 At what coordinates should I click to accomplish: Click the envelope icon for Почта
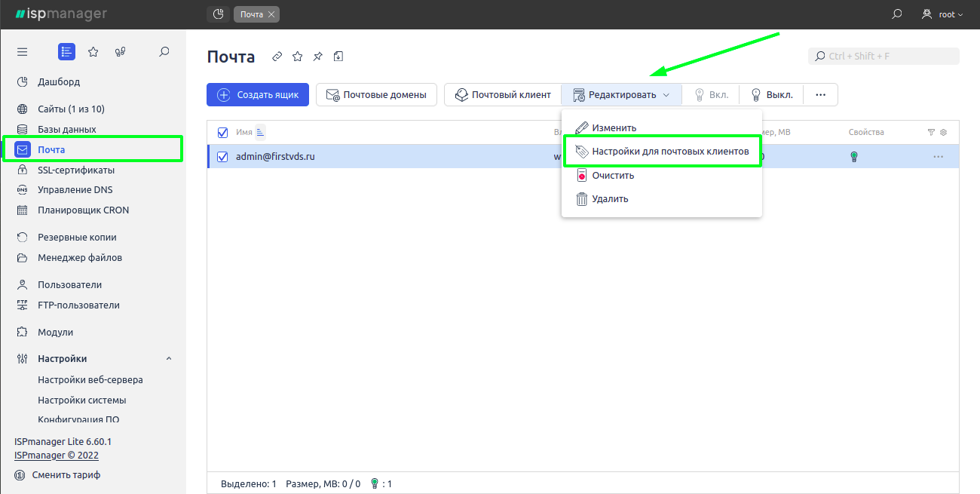coord(23,149)
